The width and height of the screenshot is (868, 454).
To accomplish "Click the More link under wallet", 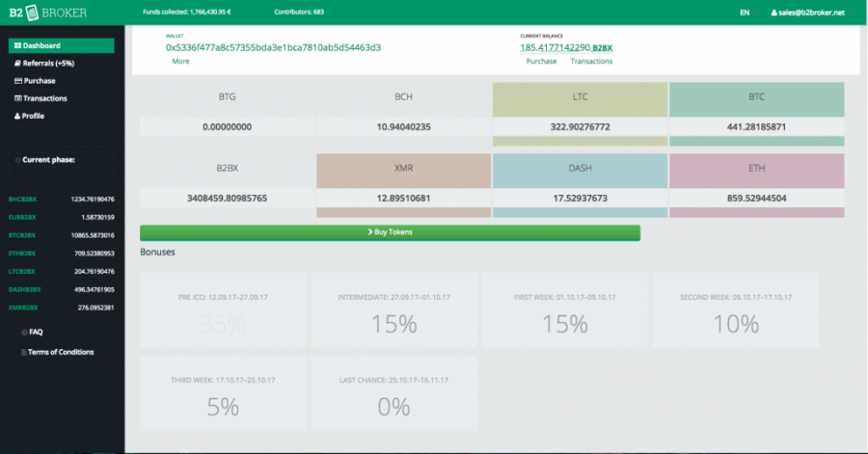I will click(180, 62).
